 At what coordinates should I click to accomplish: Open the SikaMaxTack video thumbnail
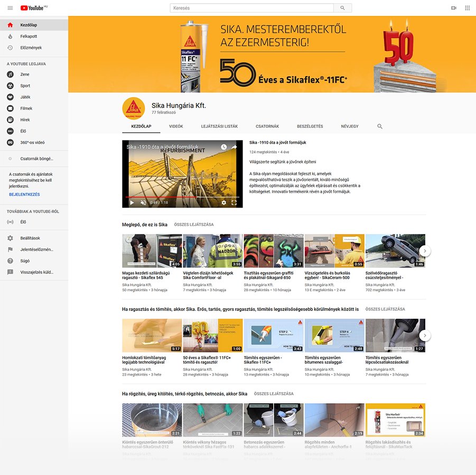(395, 420)
